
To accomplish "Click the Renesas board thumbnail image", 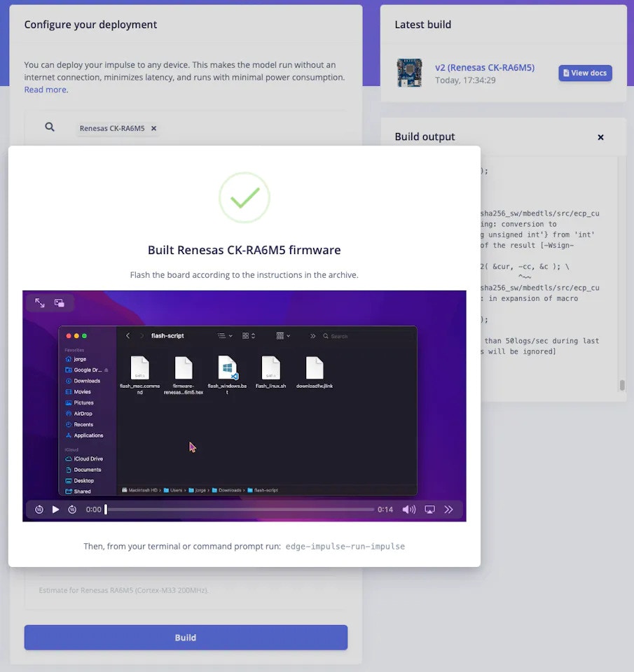I will [x=409, y=73].
